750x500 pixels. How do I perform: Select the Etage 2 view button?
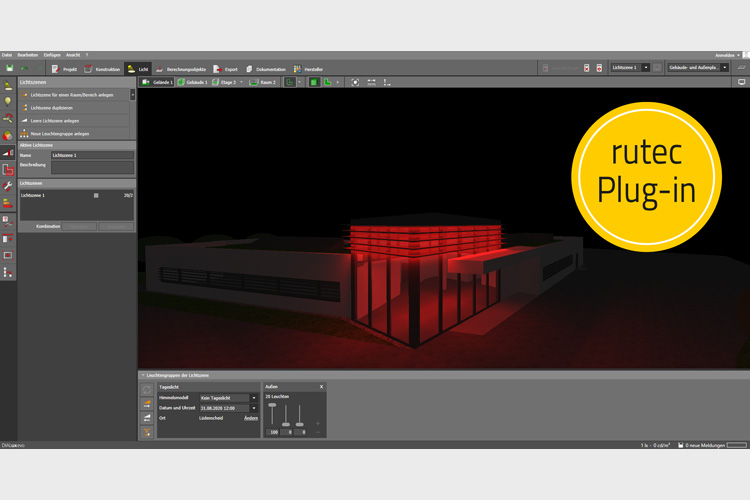(224, 82)
